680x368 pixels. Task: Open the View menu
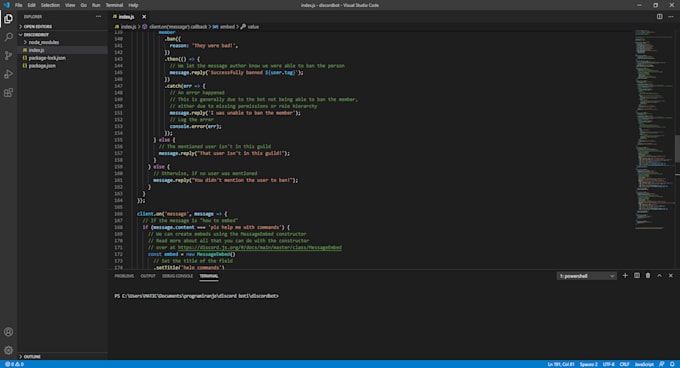[x=70, y=5]
